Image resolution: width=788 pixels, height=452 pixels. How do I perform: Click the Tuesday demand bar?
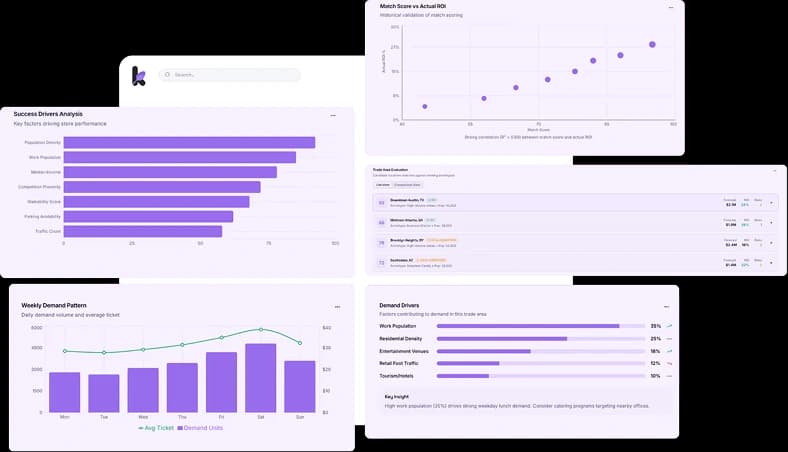click(x=104, y=393)
